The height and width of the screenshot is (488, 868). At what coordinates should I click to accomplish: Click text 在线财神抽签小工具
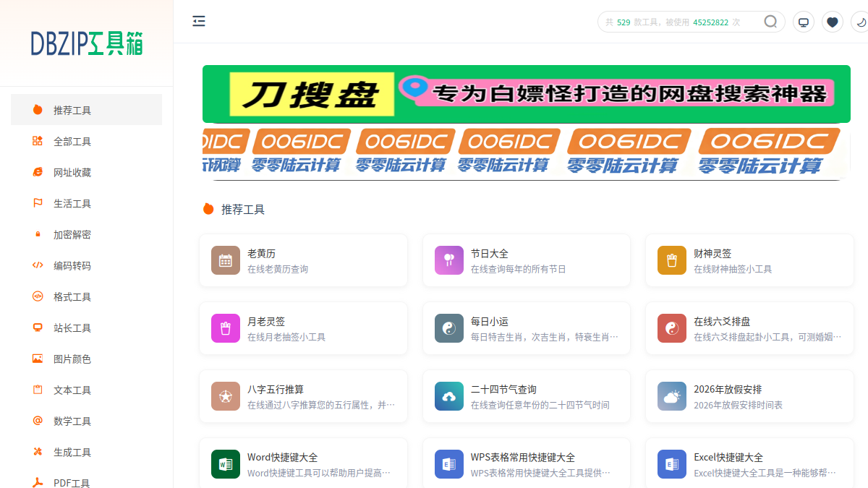tap(733, 269)
